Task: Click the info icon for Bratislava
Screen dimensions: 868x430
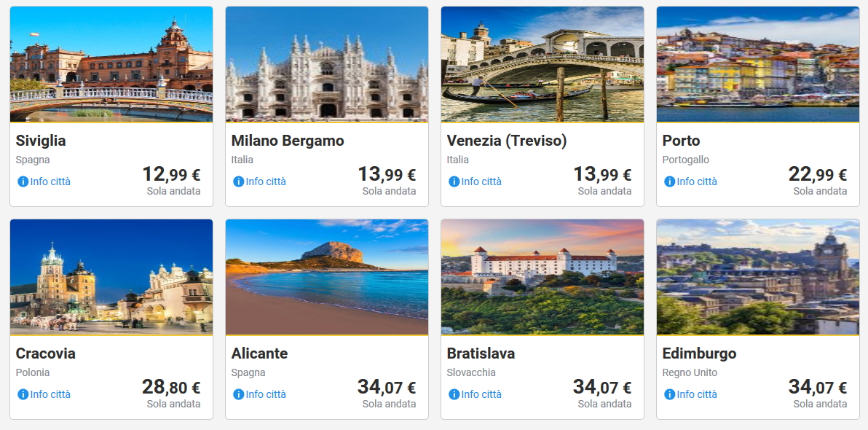Action: click(454, 394)
